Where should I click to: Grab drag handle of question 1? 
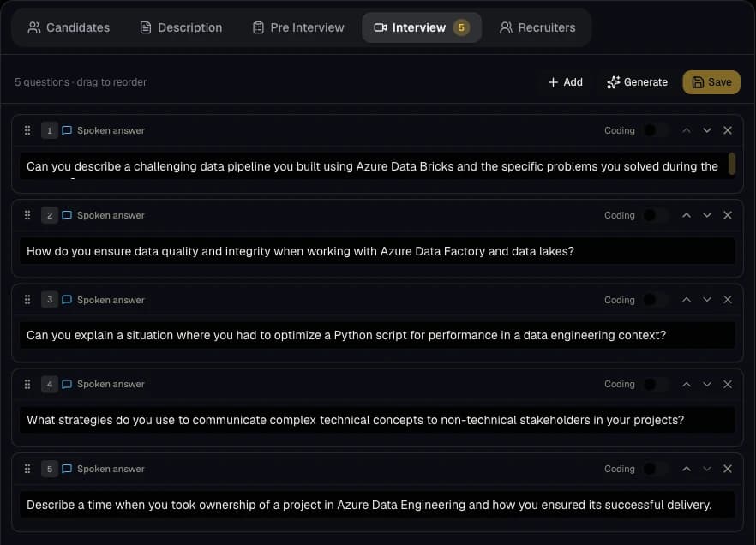(27, 130)
